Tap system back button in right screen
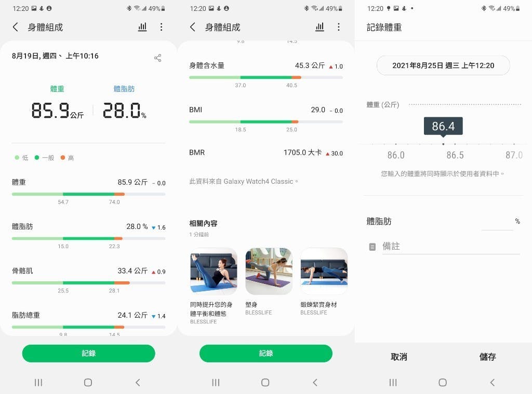This screenshot has width=532, height=394. point(493,383)
